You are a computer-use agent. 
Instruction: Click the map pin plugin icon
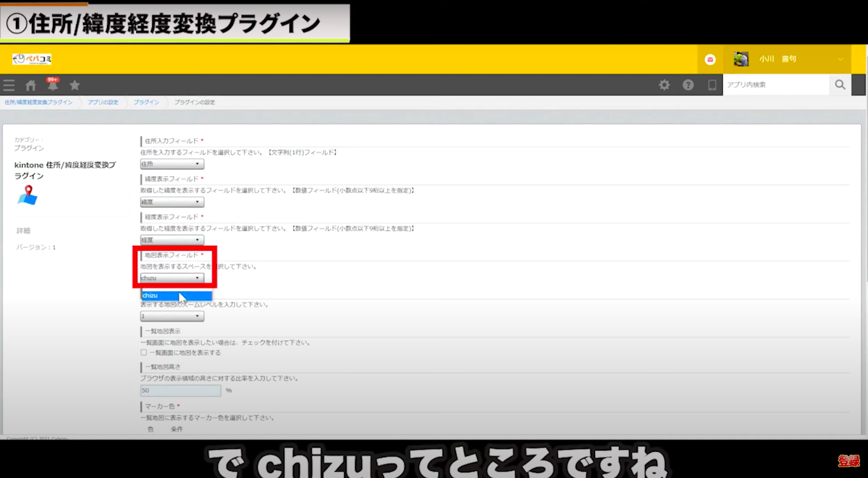[27, 195]
